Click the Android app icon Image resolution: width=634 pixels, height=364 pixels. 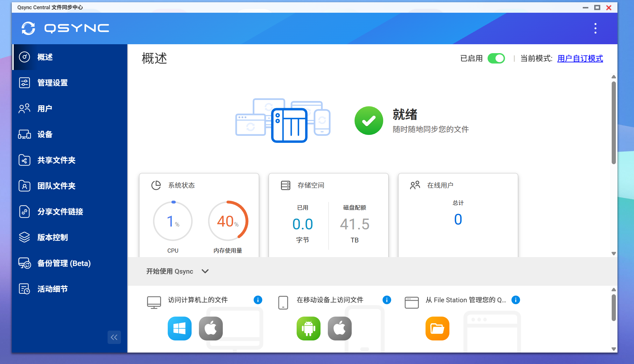(308, 328)
